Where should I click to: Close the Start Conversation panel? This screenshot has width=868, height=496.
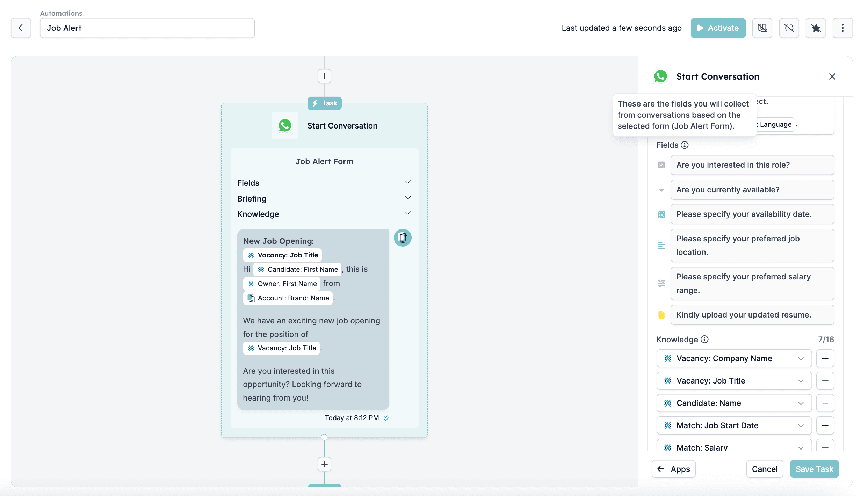coord(832,76)
